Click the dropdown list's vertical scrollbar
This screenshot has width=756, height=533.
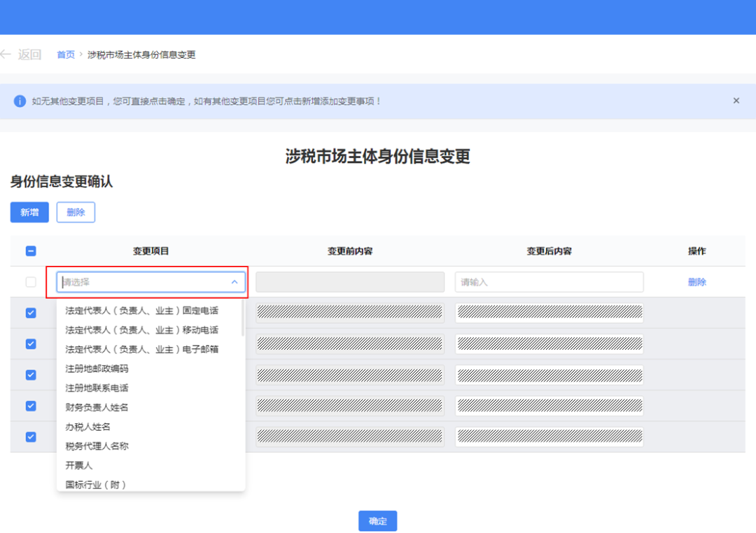pyautogui.click(x=242, y=318)
